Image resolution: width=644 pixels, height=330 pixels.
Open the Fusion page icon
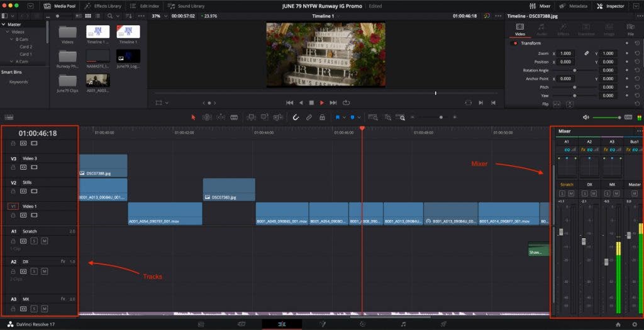click(323, 324)
